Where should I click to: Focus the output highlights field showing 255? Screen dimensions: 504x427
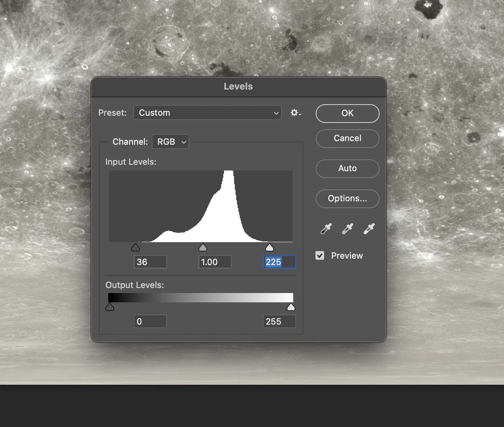[x=279, y=321]
